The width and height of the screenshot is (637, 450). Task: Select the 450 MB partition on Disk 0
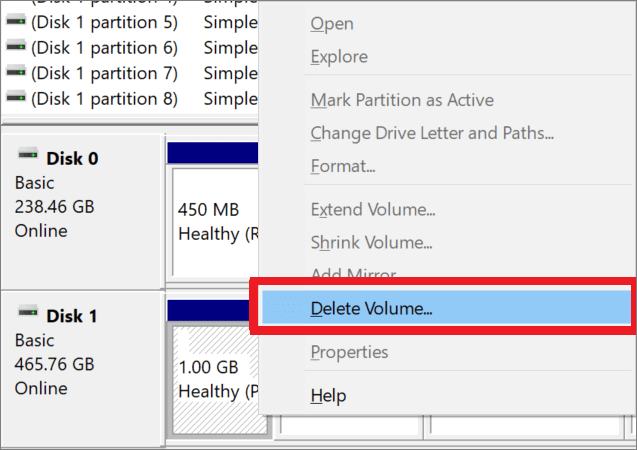tap(214, 222)
